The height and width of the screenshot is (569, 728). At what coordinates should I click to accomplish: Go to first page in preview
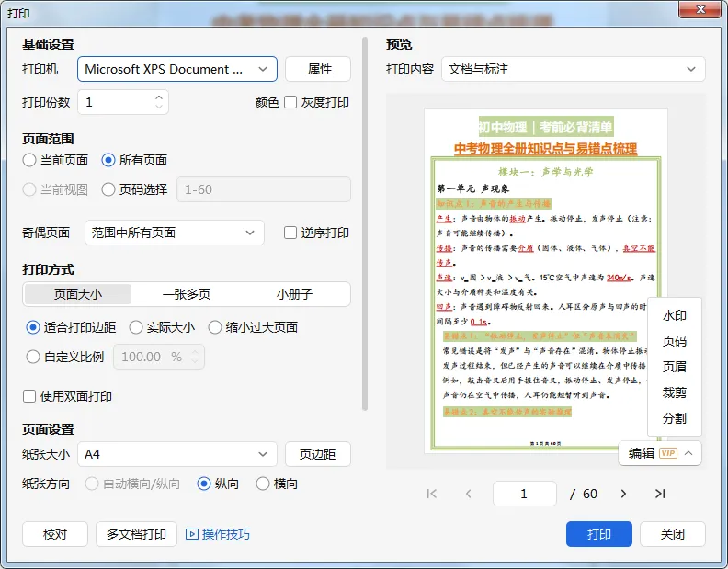(432, 494)
